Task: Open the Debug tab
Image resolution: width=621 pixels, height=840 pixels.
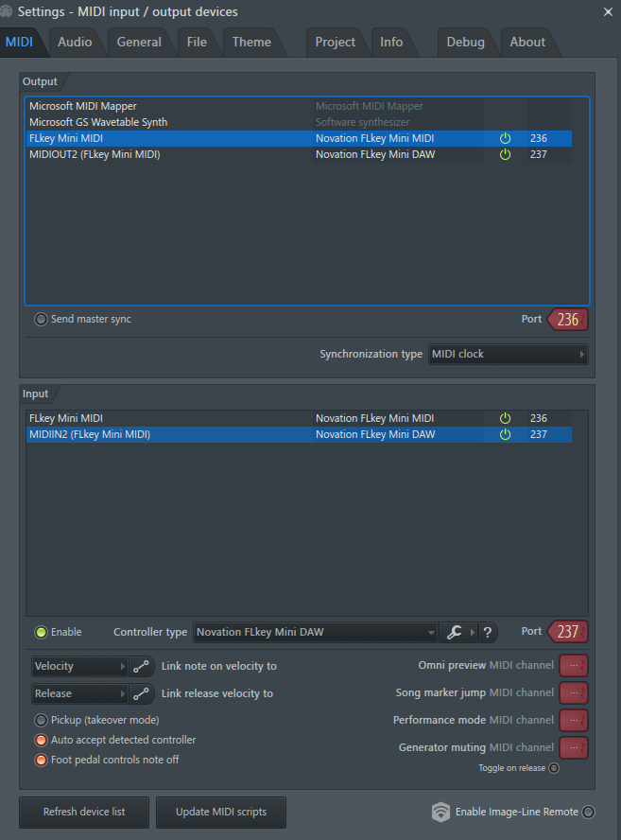Action: [x=466, y=42]
